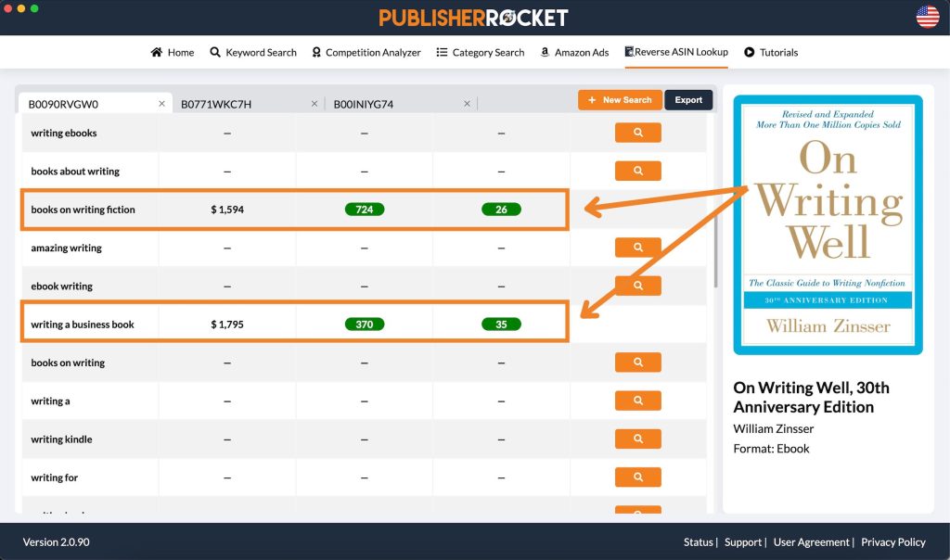Select 'ebook writing' keyword text
Screen dimensions: 950x560
pos(62,286)
